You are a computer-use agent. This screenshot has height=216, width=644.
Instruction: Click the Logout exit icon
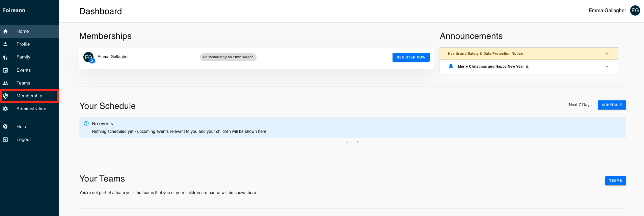[5, 140]
